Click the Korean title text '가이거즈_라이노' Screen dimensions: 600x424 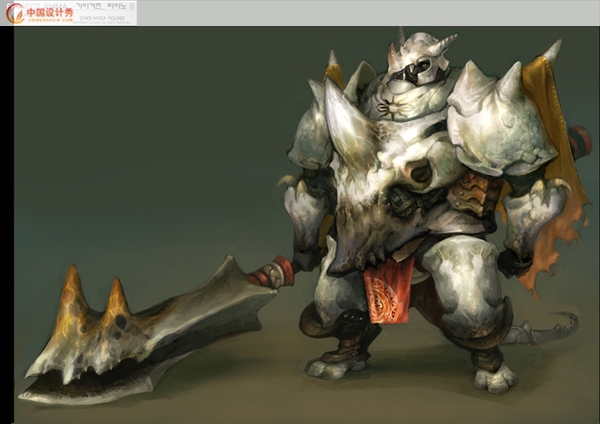tap(101, 7)
